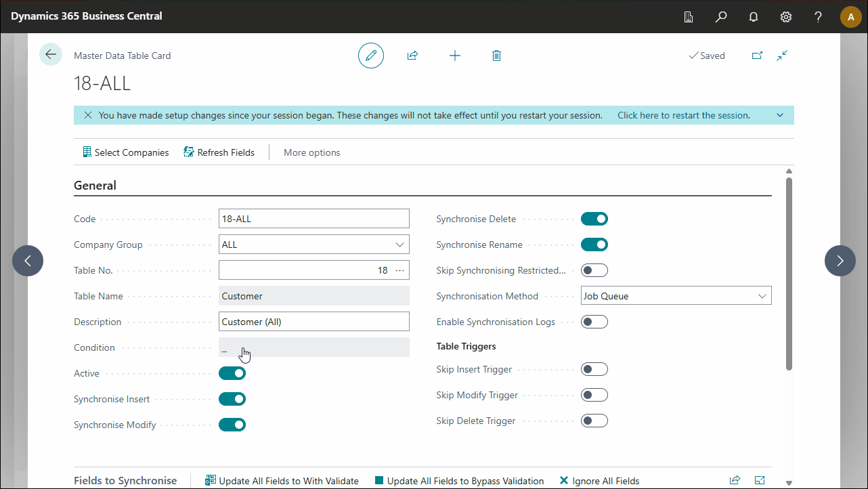Click the Table Triggers group label

(x=466, y=346)
